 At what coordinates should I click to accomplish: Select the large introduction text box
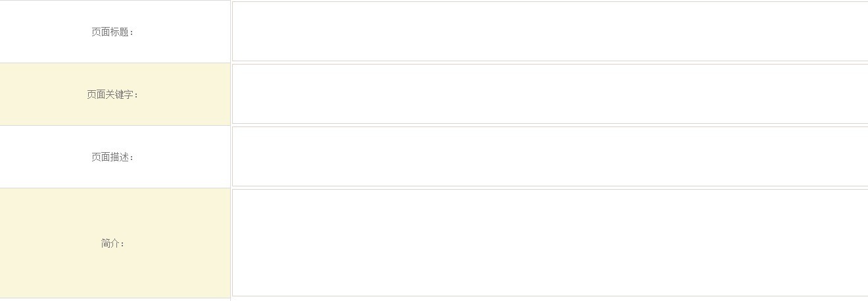pyautogui.click(x=550, y=242)
